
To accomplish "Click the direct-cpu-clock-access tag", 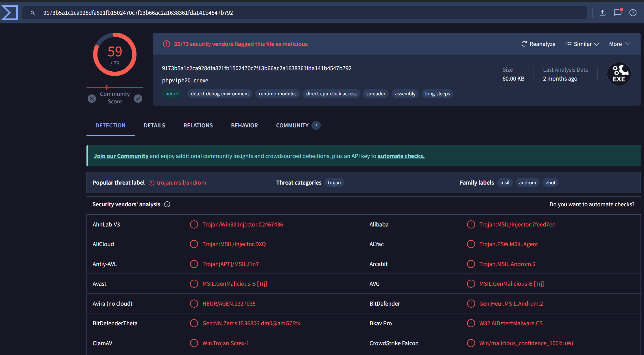I will point(331,94).
